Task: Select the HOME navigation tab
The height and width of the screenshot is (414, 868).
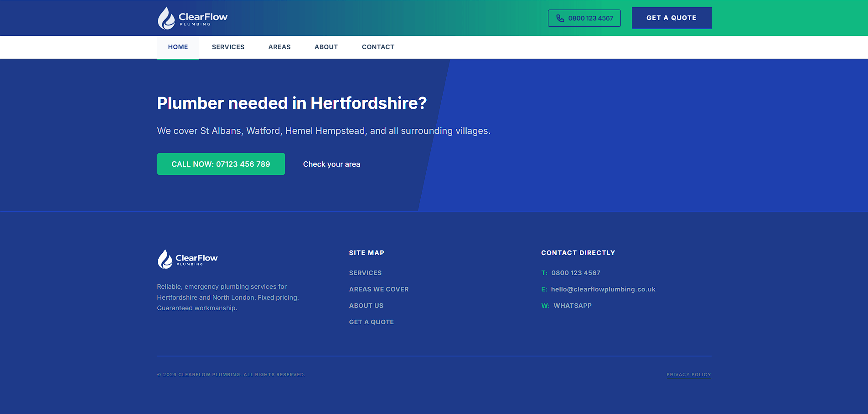Action: [178, 47]
